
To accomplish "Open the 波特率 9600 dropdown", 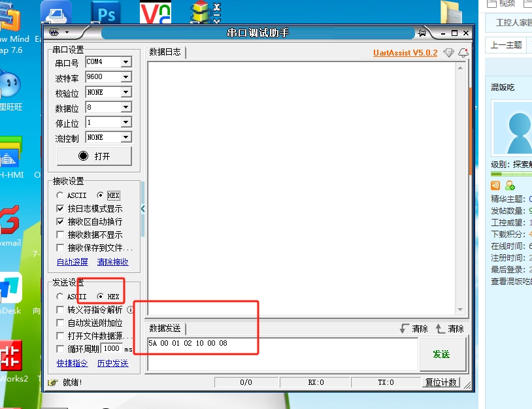I will click(125, 77).
